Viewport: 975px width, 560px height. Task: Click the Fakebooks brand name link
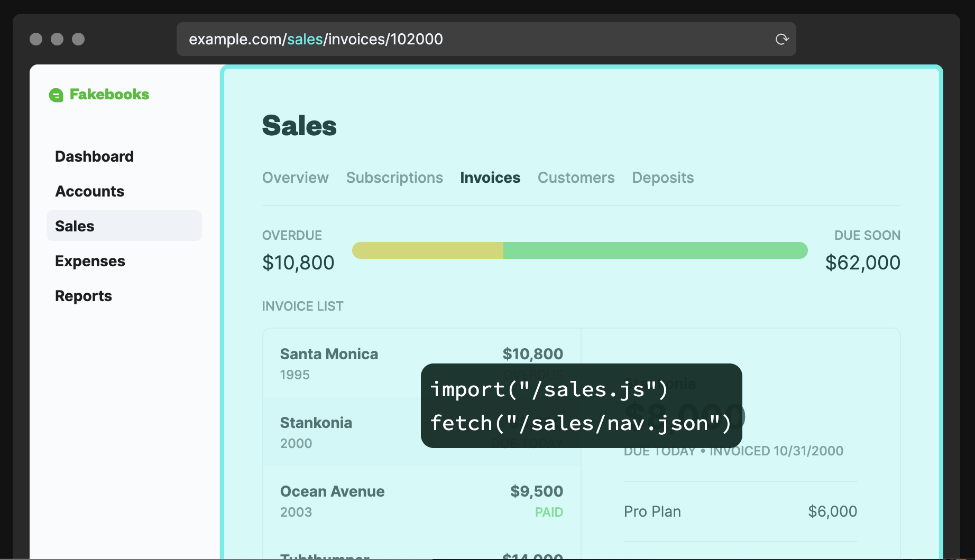(109, 95)
